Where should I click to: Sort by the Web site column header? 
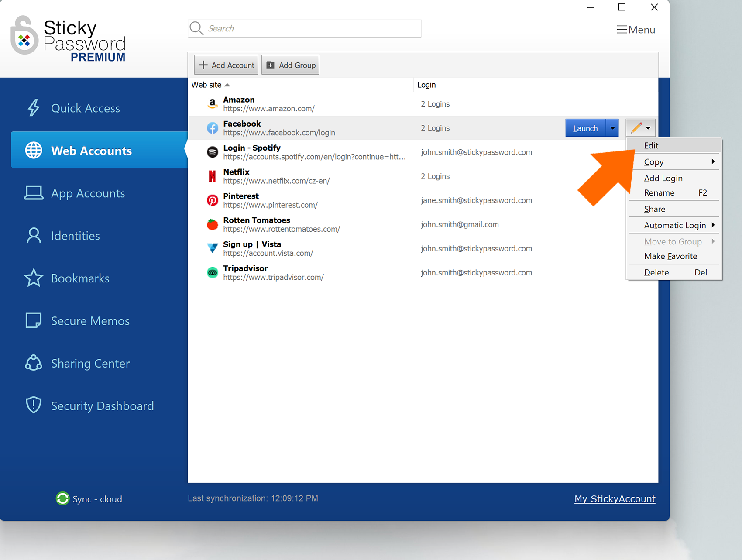pos(211,85)
